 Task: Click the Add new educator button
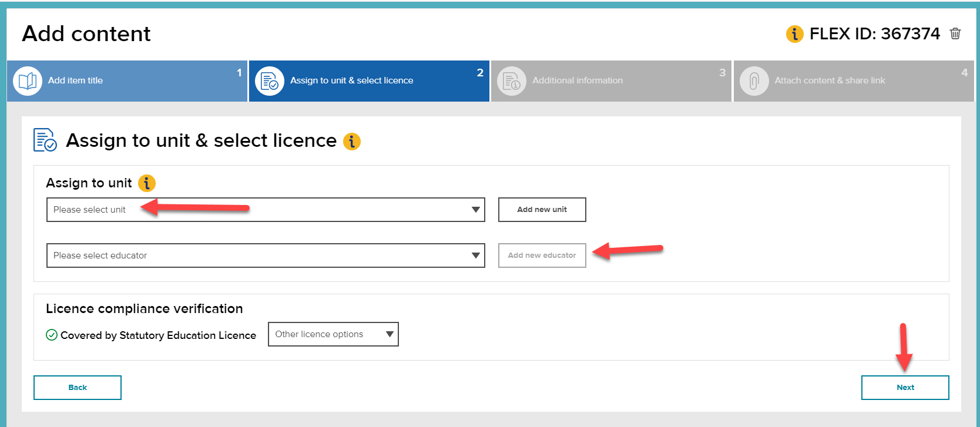tap(542, 255)
